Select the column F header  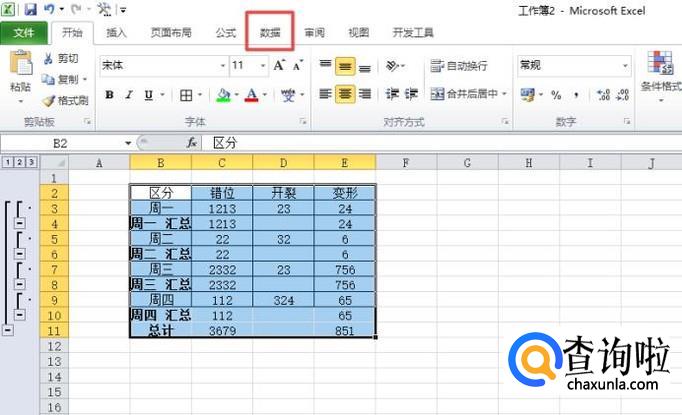[x=406, y=163]
